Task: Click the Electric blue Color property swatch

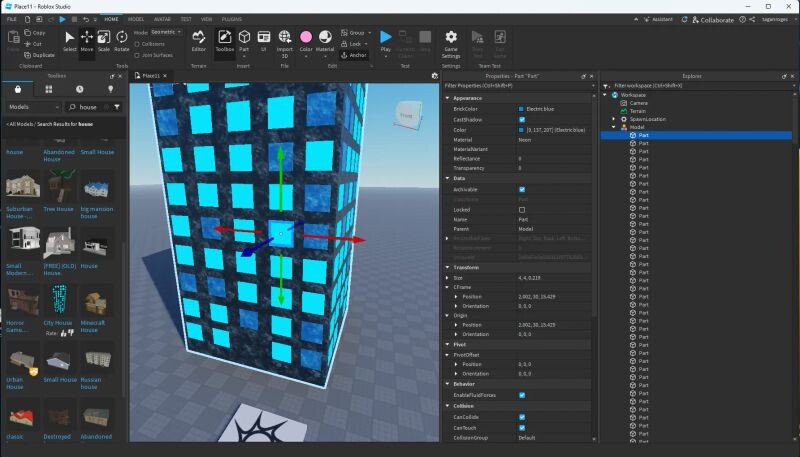Action: pos(522,130)
